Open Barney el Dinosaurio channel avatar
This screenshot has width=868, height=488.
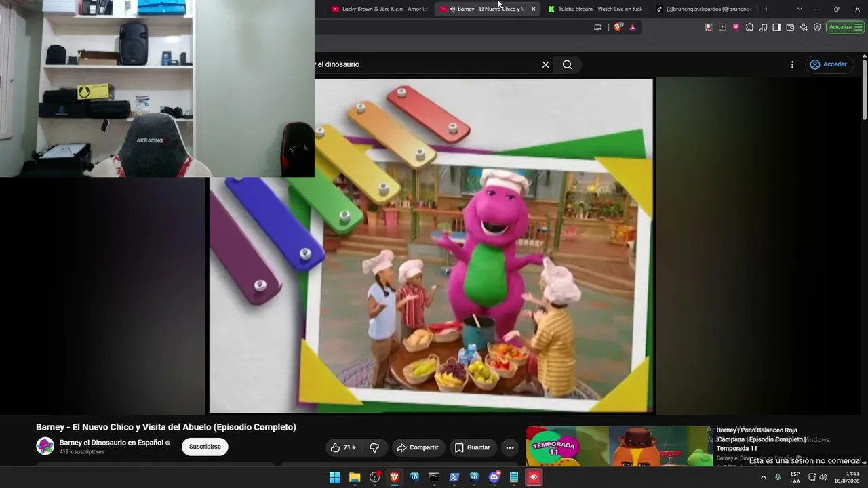click(x=45, y=446)
